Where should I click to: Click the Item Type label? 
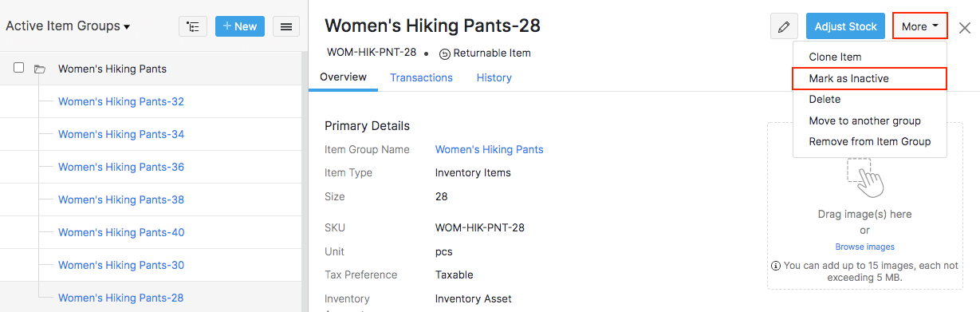(348, 172)
